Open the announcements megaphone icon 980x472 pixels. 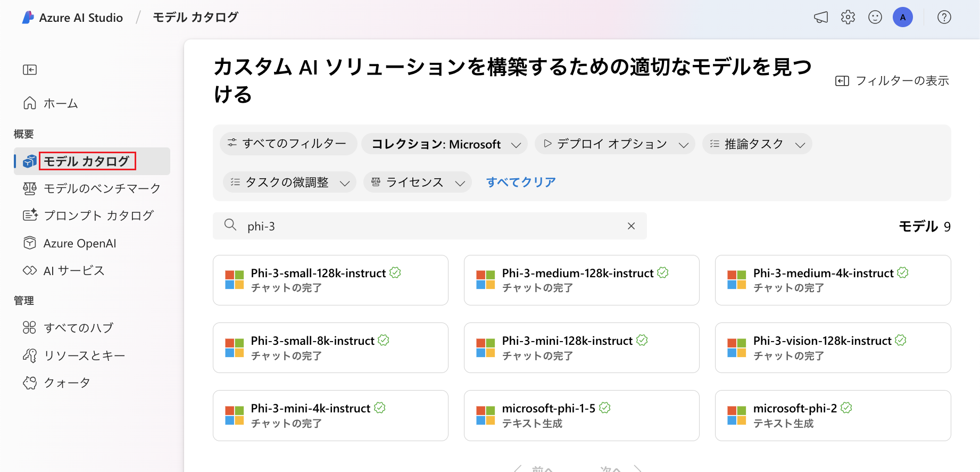coord(821,18)
